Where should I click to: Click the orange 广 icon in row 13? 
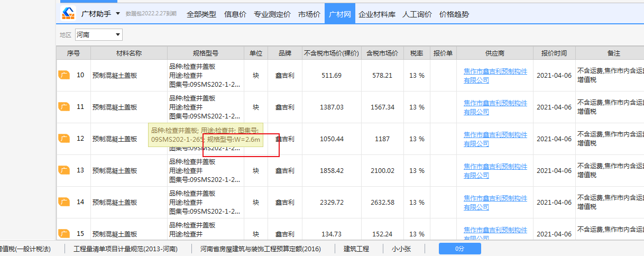[64, 170]
